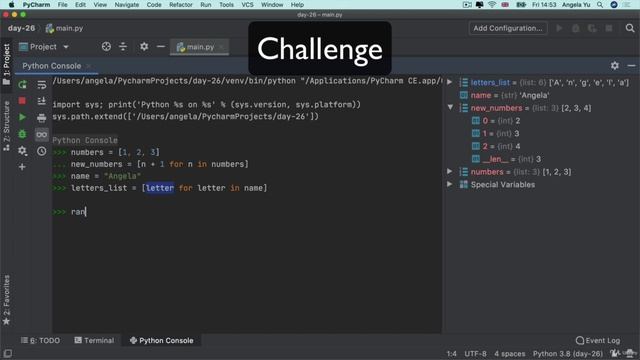Screen dimensions: 640x360
Task: Click UTF-8 encoding in status bar
Action: click(476, 354)
